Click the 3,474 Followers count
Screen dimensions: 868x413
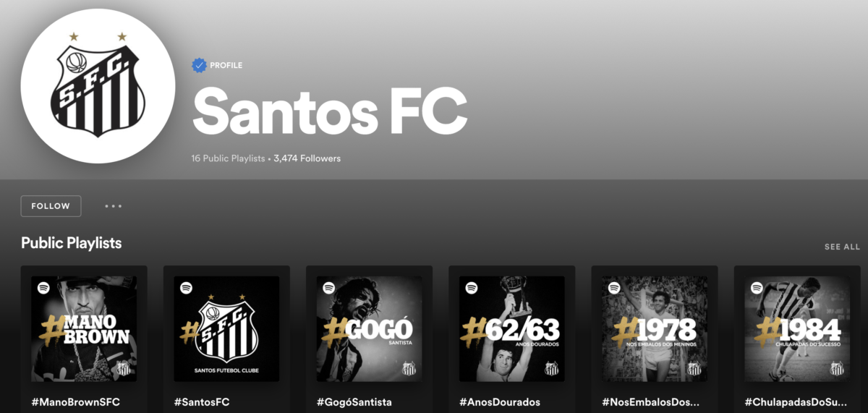(307, 158)
